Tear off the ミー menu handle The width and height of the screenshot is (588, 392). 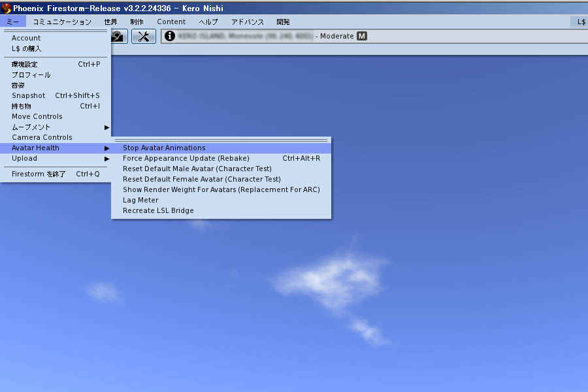(x=56, y=31)
